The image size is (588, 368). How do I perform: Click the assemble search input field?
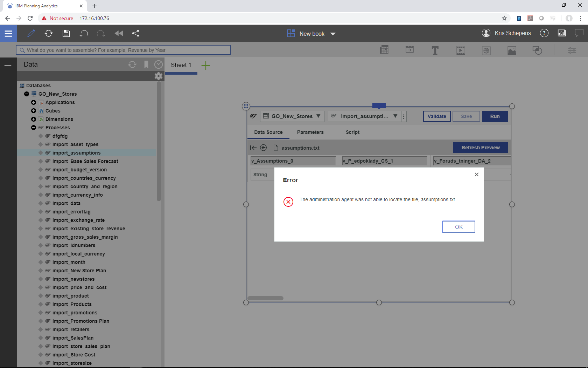pos(123,50)
